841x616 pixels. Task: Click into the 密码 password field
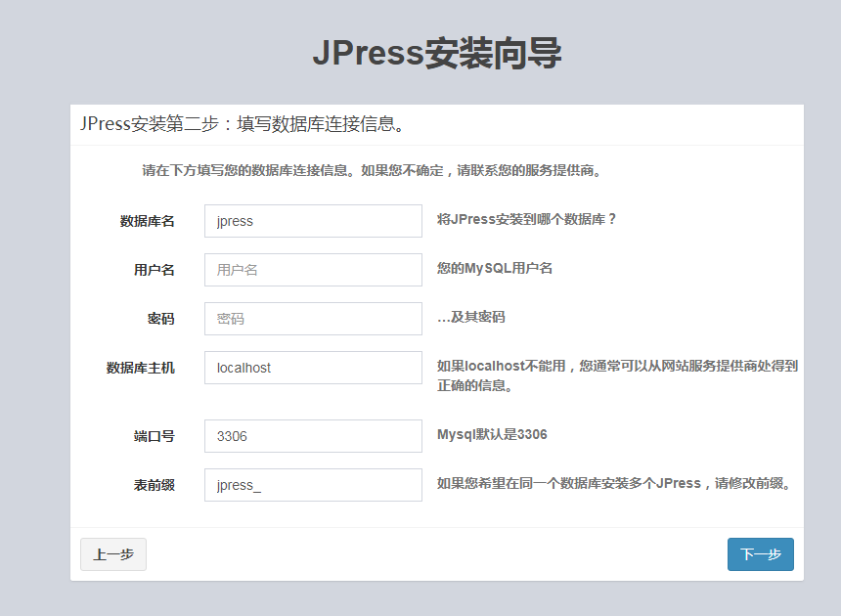pyautogui.click(x=313, y=319)
